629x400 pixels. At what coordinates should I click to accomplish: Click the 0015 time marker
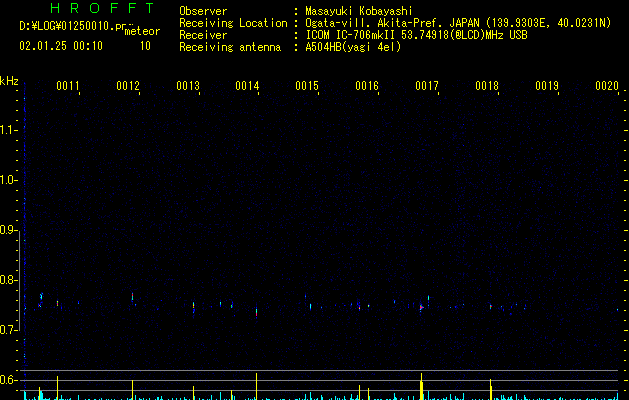coord(307,86)
